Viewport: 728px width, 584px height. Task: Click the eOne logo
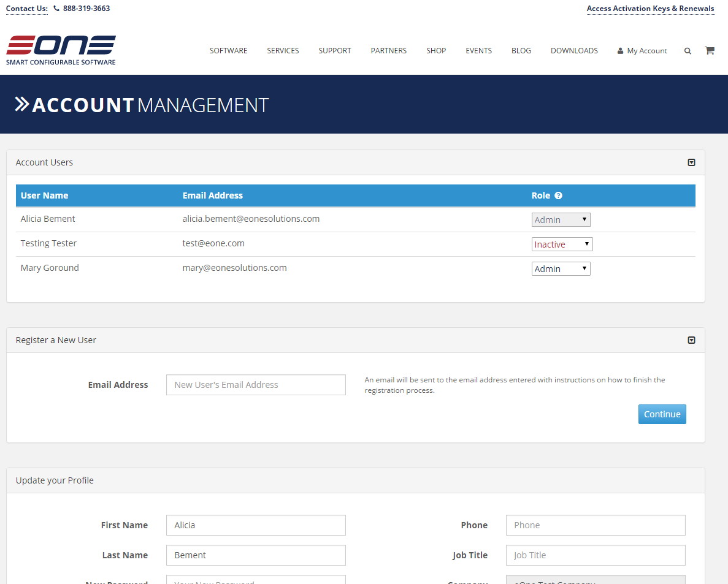[x=61, y=50]
